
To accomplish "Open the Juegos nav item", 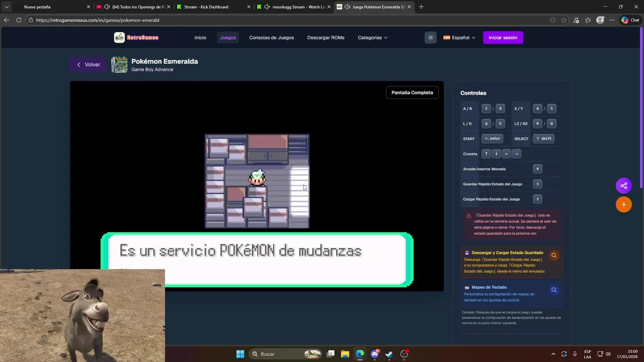I will point(228,38).
